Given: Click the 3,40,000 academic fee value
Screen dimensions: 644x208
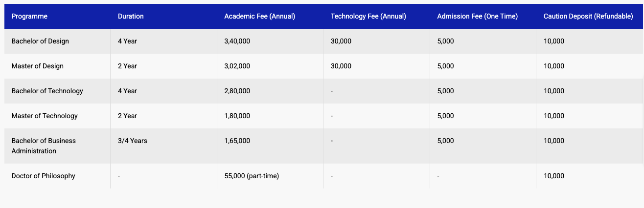Looking at the screenshot, I should 237,41.
